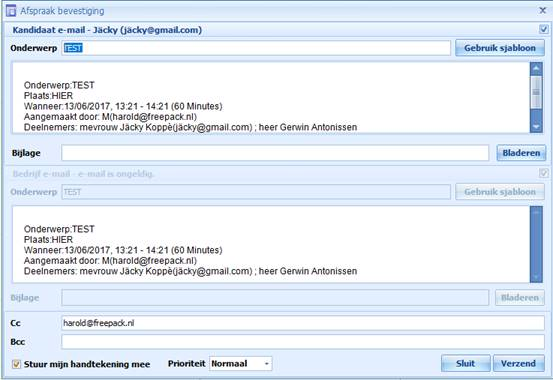The height and width of the screenshot is (380, 554).
Task: Click Gebruik sjabloon for candidate e-mail
Action: 500,48
